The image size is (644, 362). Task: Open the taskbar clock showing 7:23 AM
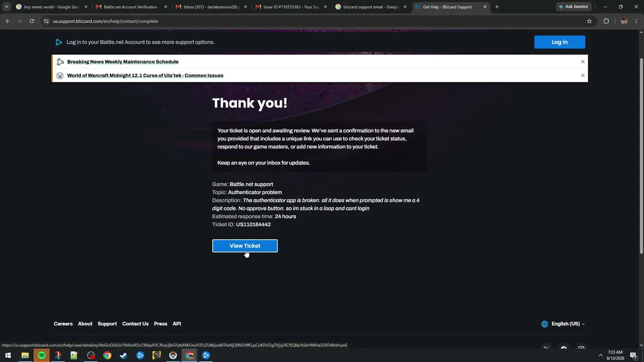coord(615,355)
